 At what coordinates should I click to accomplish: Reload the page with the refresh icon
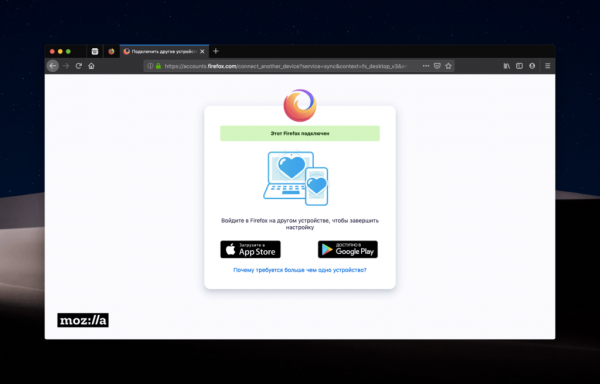78,66
